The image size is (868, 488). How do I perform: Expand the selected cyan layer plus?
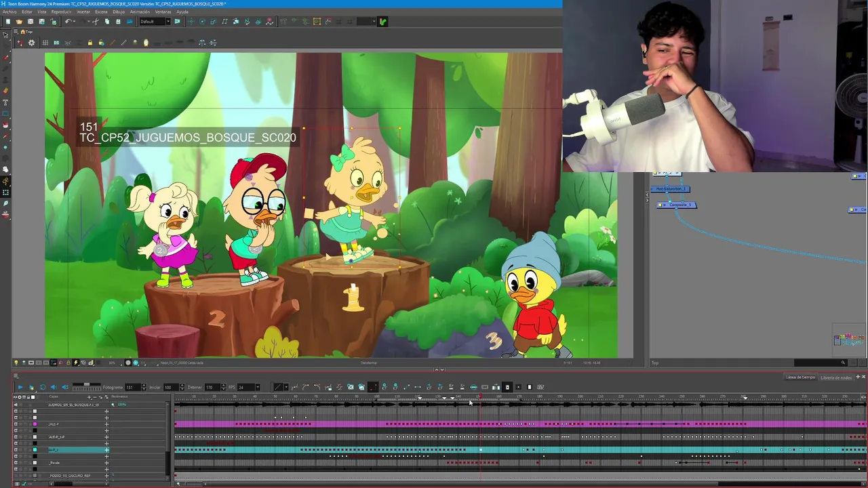106,450
